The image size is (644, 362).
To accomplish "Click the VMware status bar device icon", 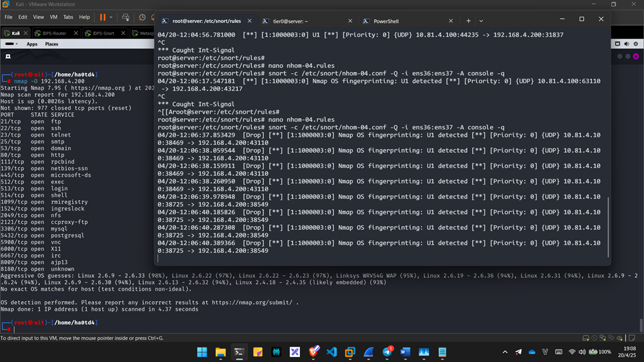I will coord(586,338).
